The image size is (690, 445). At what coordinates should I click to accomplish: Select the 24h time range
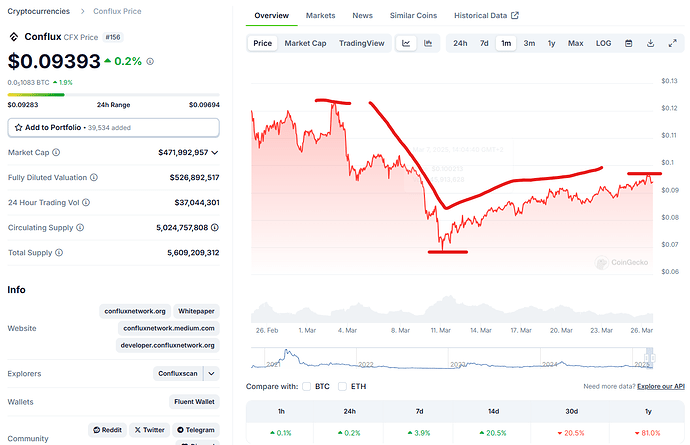coord(460,43)
